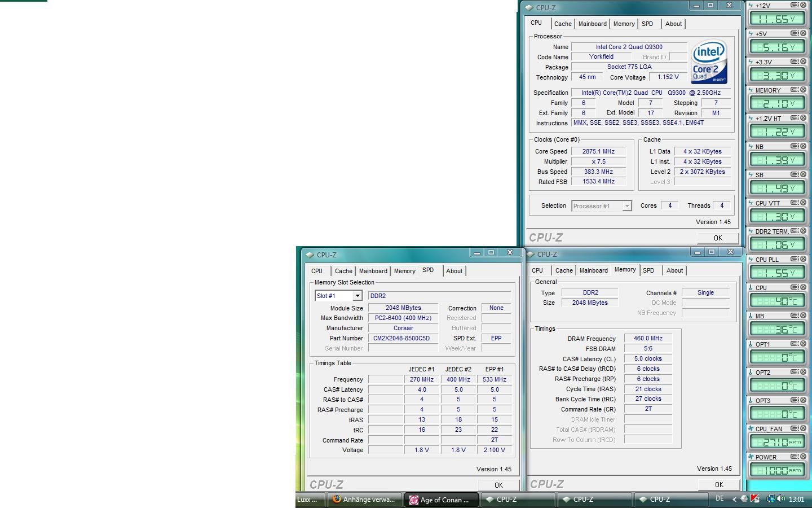Close the OPT2 temperature monitor
The width and height of the screenshot is (812, 508).
[x=803, y=372]
